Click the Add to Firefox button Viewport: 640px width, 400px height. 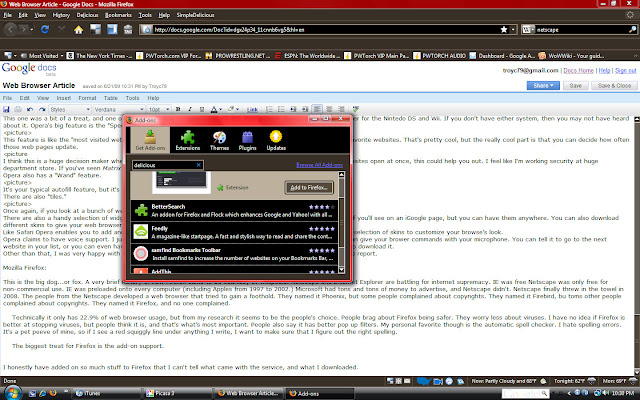click(x=309, y=188)
